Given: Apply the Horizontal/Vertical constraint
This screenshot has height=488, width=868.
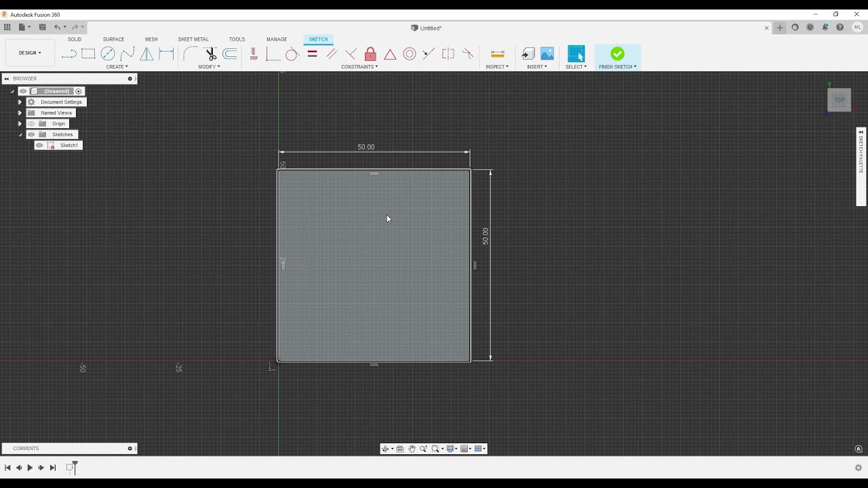Looking at the screenshot, I should pyautogui.click(x=254, y=54).
